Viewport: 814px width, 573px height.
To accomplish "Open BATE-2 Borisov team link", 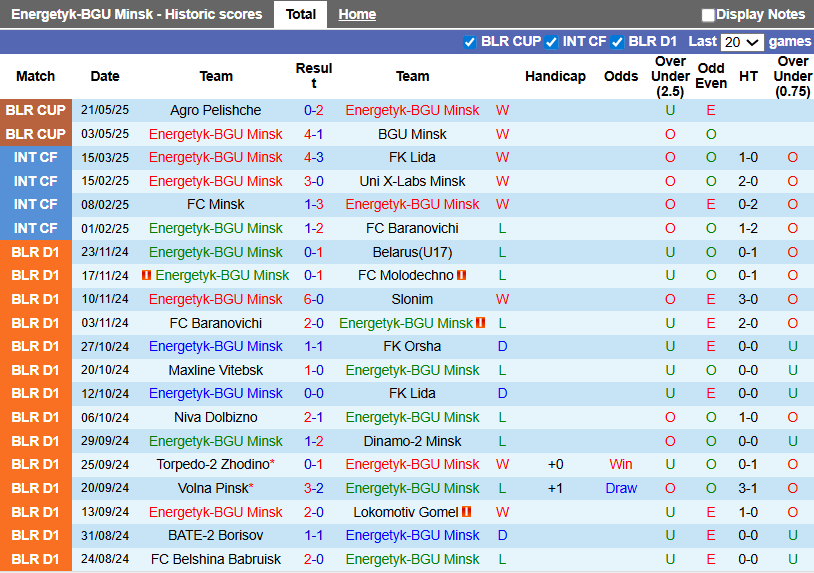I will pyautogui.click(x=215, y=535).
